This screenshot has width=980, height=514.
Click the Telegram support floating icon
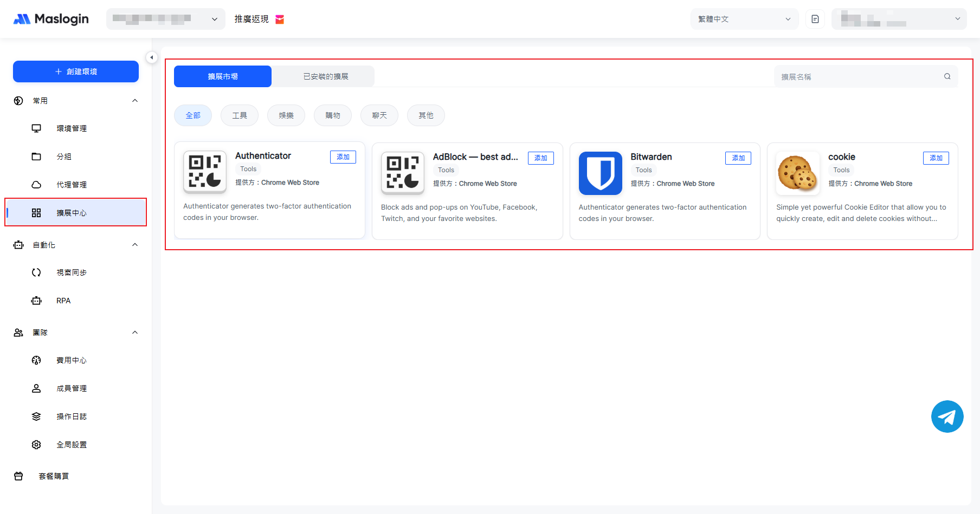[x=947, y=417]
